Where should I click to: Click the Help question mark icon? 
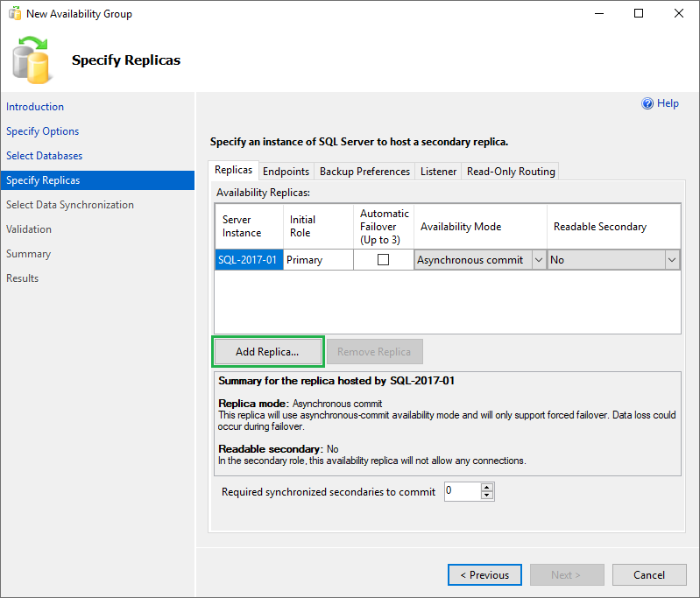point(647,103)
